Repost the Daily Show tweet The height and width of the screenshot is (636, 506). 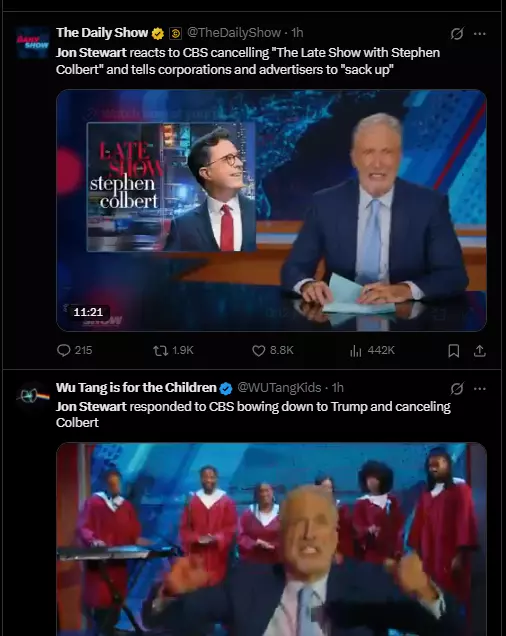pos(160,350)
